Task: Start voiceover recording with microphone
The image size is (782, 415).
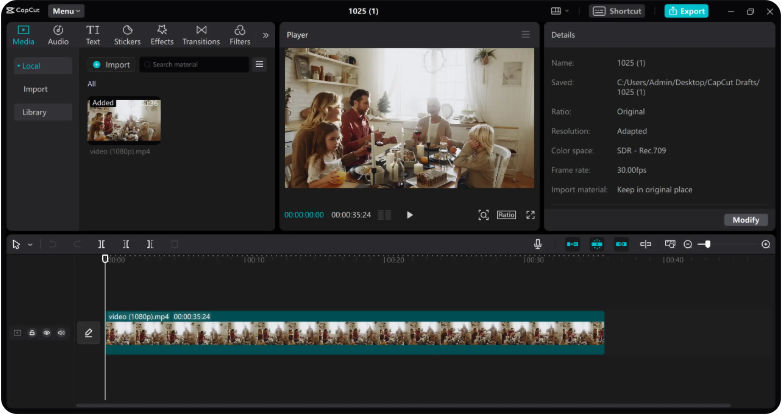Action: (x=538, y=244)
